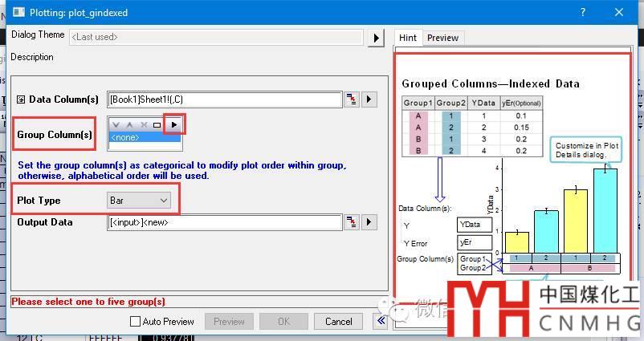Open the Plot Type dropdown set to Bar

(x=139, y=201)
